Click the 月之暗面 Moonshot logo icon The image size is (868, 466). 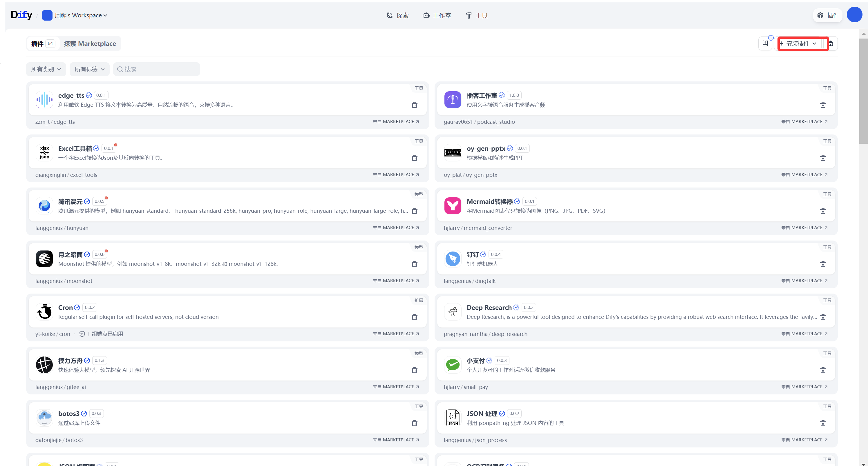44,259
